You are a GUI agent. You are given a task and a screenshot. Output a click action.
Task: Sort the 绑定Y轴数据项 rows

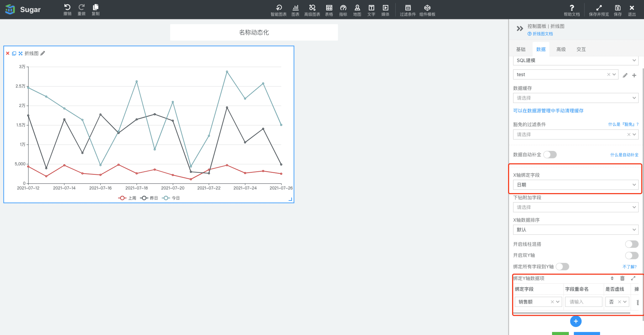pos(612,278)
